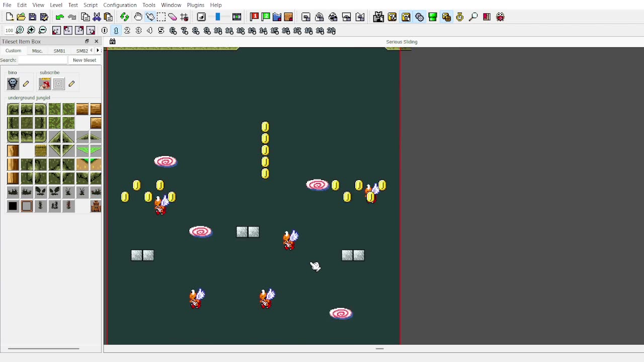Open the File menu
This screenshot has height=362, width=644.
point(7,5)
